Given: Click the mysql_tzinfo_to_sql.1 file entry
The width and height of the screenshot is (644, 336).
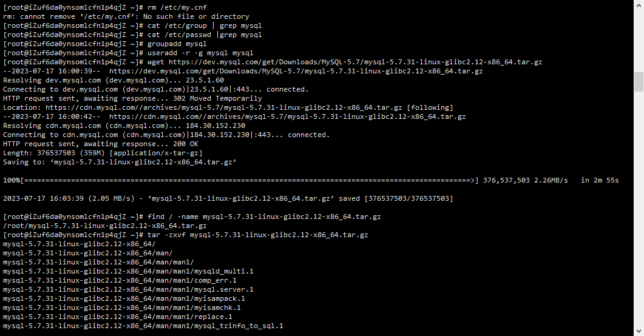Looking at the screenshot, I should click(143, 326).
